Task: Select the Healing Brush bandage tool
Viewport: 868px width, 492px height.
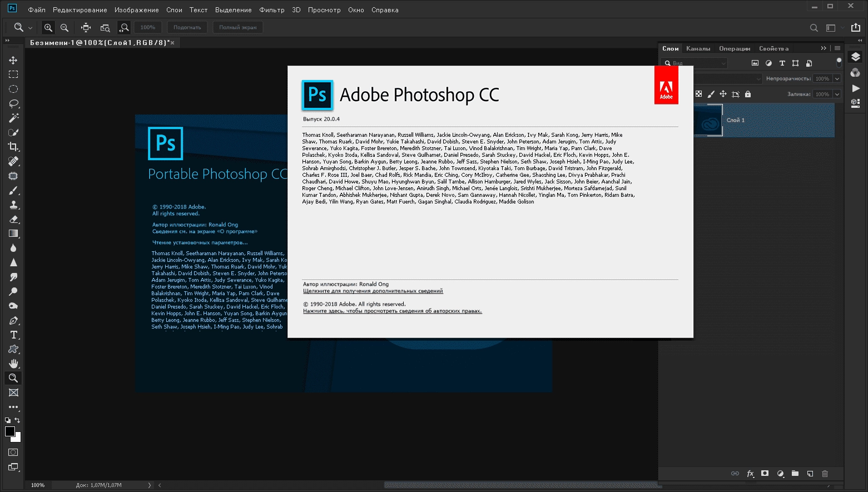Action: (x=13, y=161)
